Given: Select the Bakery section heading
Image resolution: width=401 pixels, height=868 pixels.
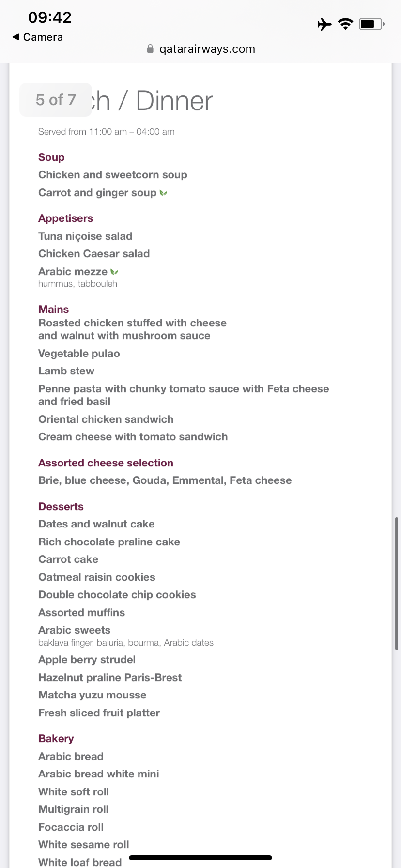Looking at the screenshot, I should (x=56, y=739).
